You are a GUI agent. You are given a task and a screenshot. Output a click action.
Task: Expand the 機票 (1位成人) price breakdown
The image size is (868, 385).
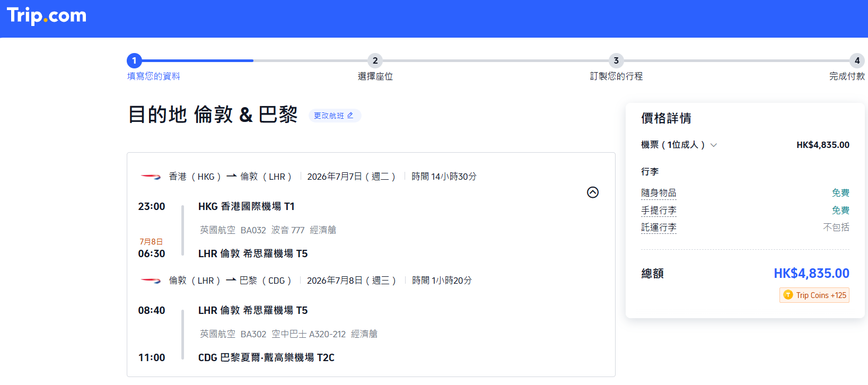pyautogui.click(x=714, y=145)
